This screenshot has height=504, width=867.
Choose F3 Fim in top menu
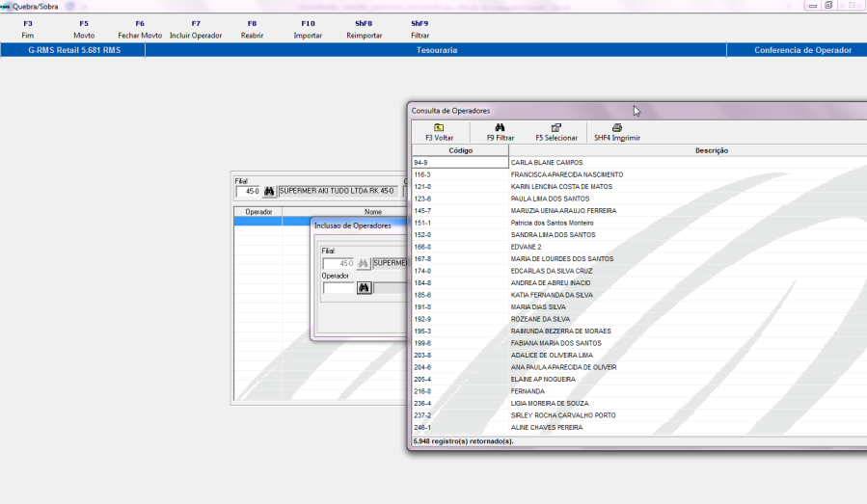(x=28, y=29)
